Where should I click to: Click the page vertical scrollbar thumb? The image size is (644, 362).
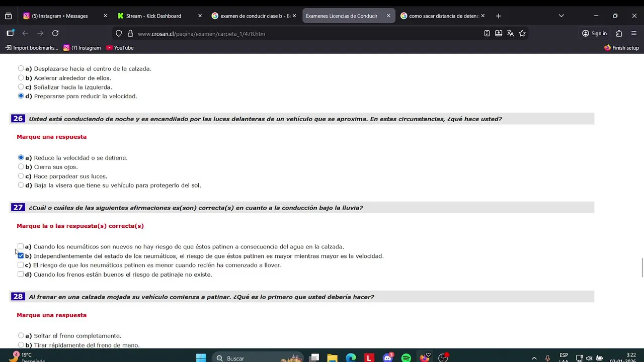[642, 267]
